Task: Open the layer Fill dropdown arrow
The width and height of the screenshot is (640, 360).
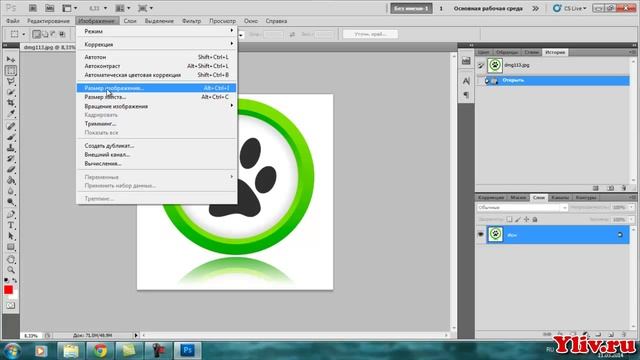Action: 631,219
